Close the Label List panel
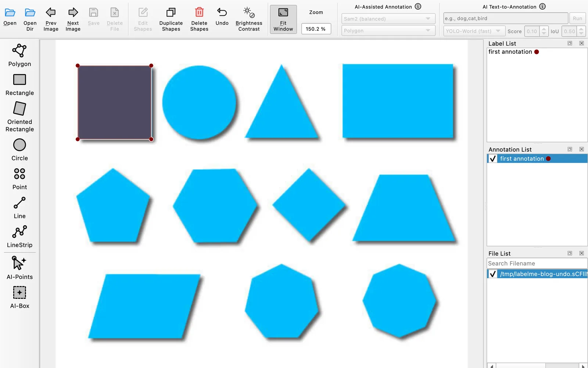Viewport: 588px width, 368px height. click(x=581, y=43)
